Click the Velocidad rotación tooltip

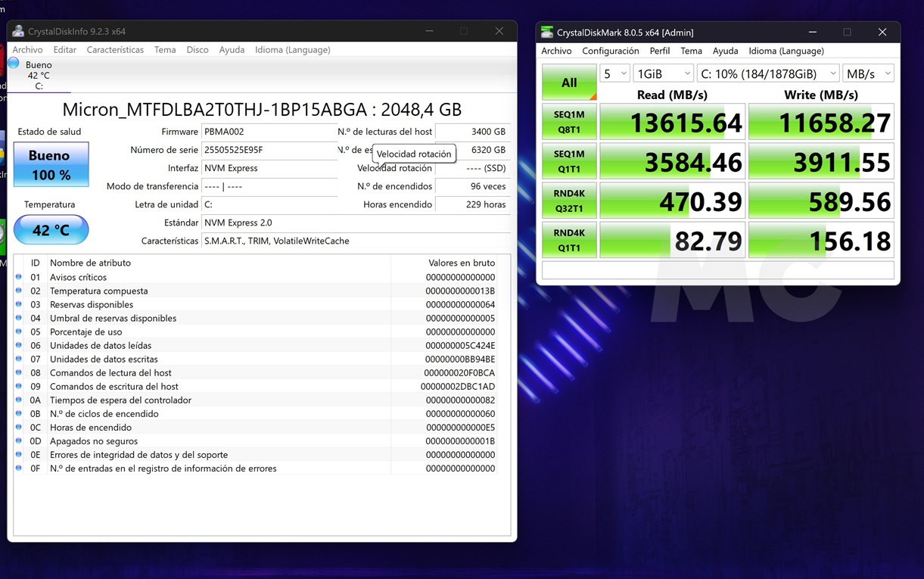tap(414, 154)
